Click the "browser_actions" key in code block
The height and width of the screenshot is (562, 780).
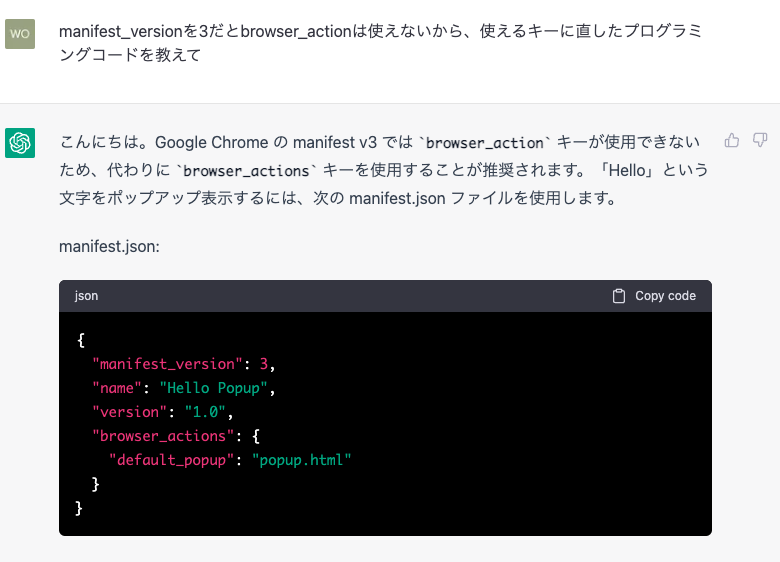coord(163,436)
